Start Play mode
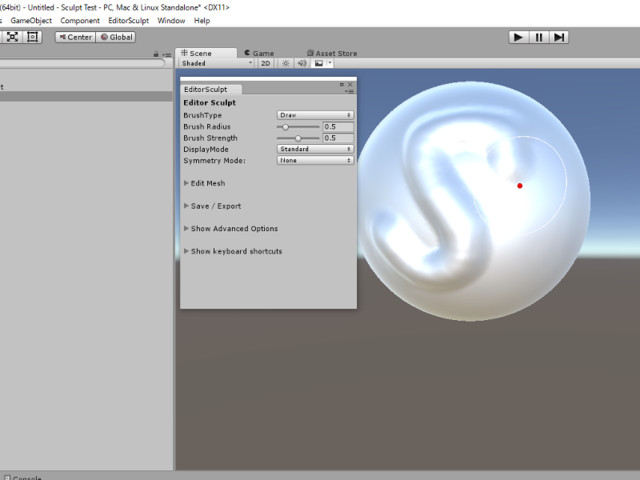The height and width of the screenshot is (480, 640). point(518,38)
